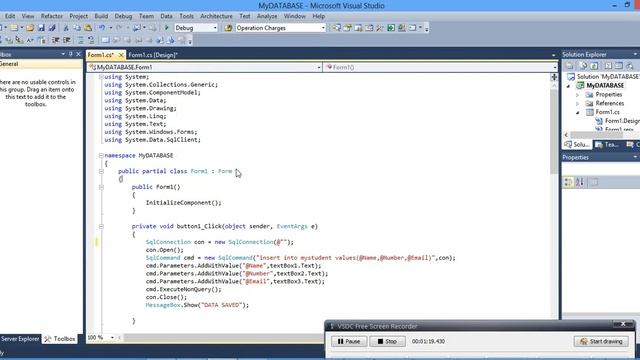Click the Toggle bookmark icon
The width and height of the screenshot is (640, 360).
[105, 40]
